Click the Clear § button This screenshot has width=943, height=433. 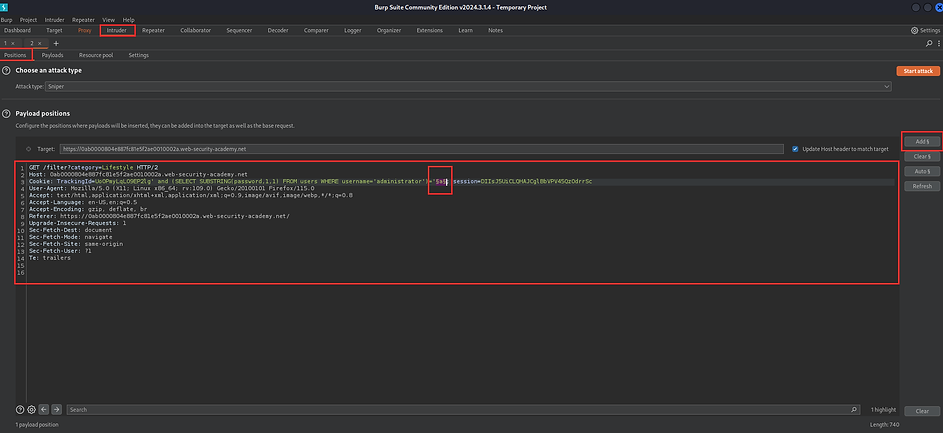pos(923,156)
